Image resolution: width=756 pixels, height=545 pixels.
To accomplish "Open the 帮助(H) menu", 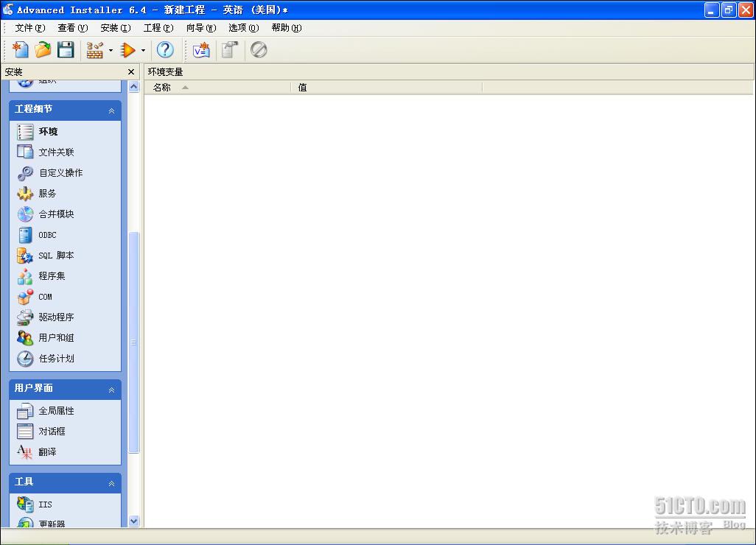I will click(x=287, y=28).
